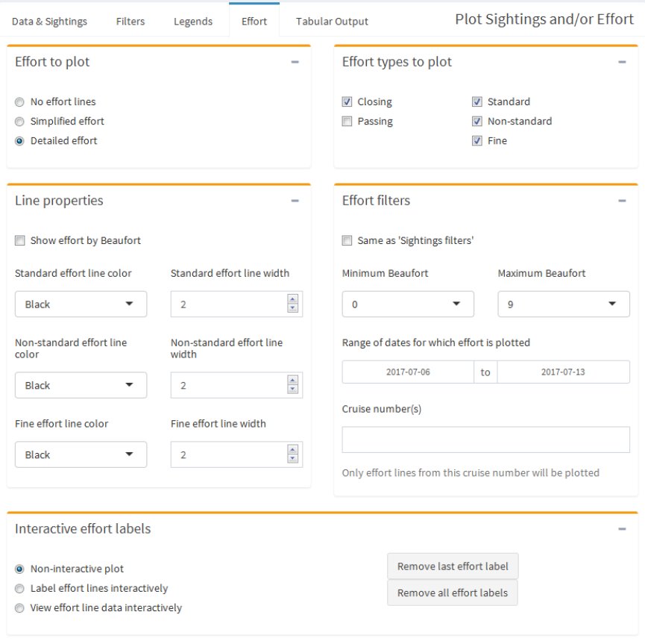Enable the Passing effort type checkbox

pos(347,121)
